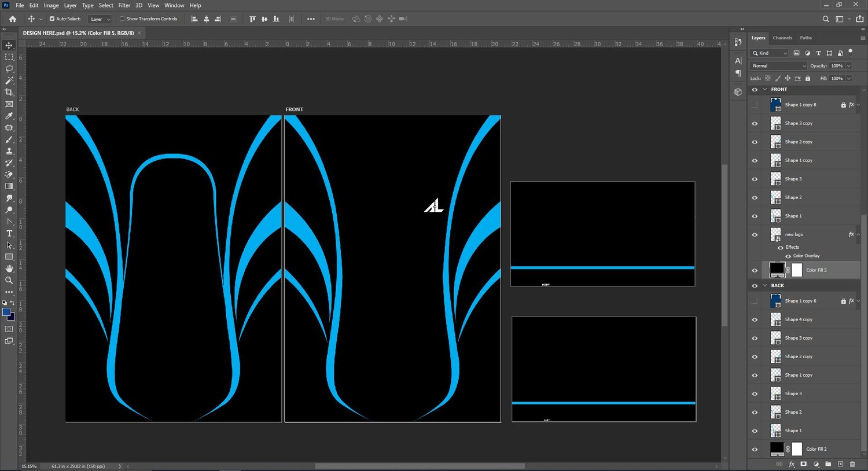Select the Rectangular Marquee tool
The width and height of the screenshot is (868, 471).
click(9, 57)
